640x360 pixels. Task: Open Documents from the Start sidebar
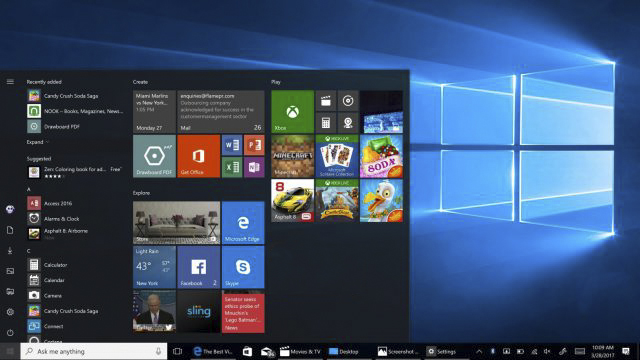[x=10, y=230]
